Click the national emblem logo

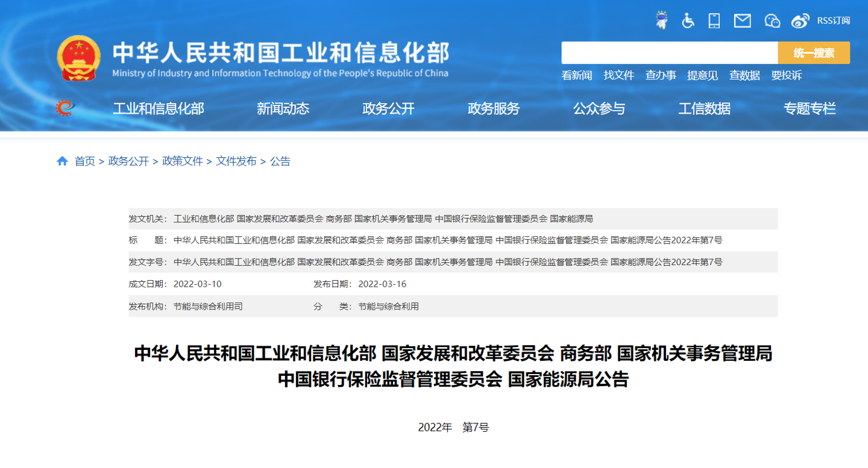(79, 58)
